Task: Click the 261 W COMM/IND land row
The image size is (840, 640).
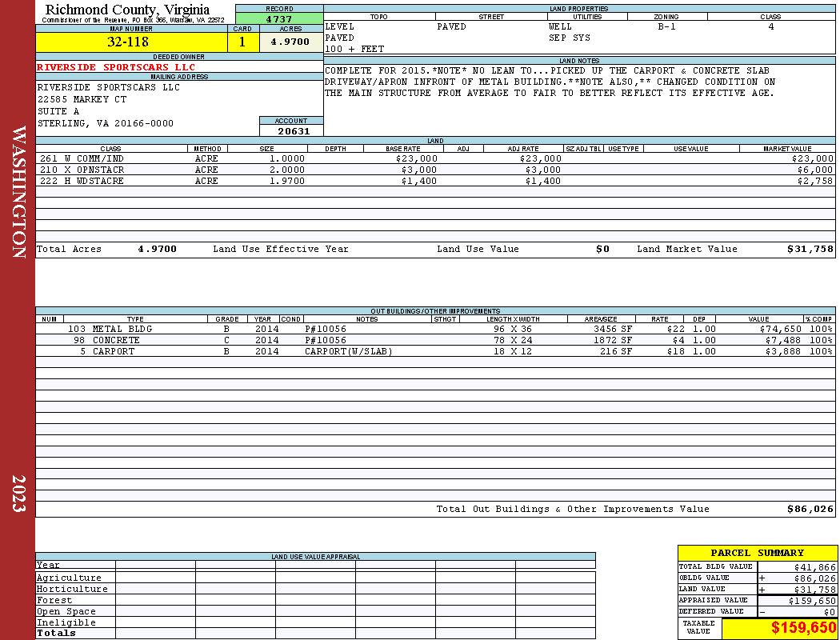Action: coord(435,158)
